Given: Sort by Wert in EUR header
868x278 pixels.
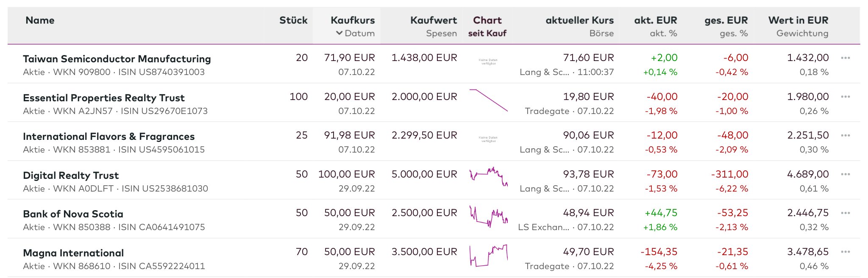Looking at the screenshot, I should pos(798,20).
